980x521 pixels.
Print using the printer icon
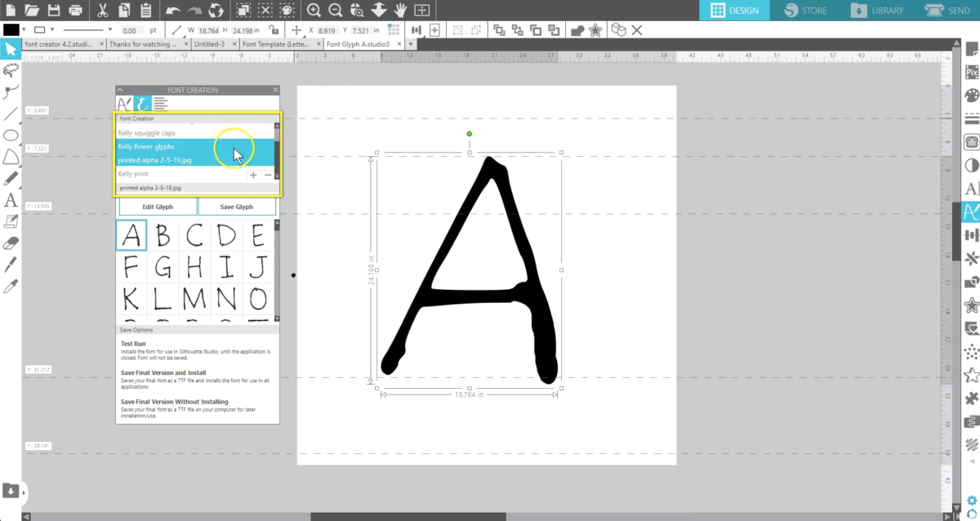[76, 11]
